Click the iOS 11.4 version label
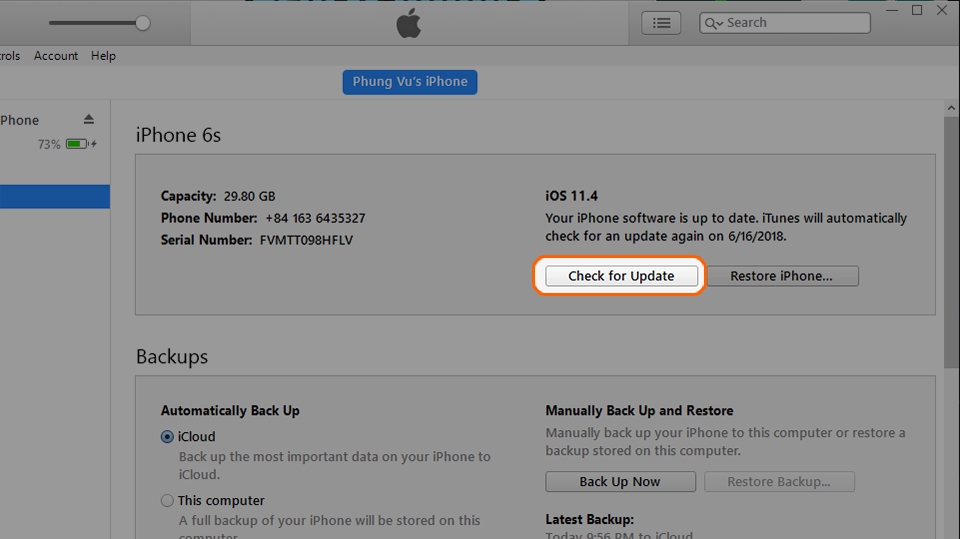This screenshot has height=539, width=960. 571,196
